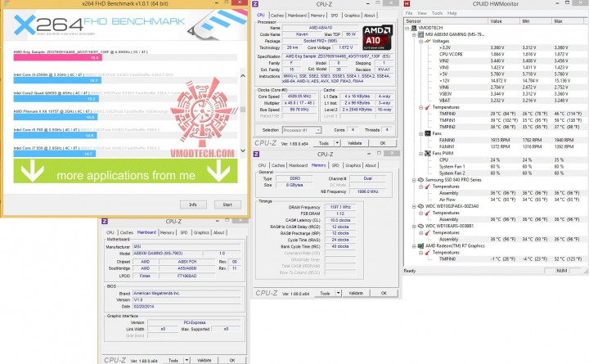Click the AMD A10 processor logo in CPU-Z

[x=377, y=37]
